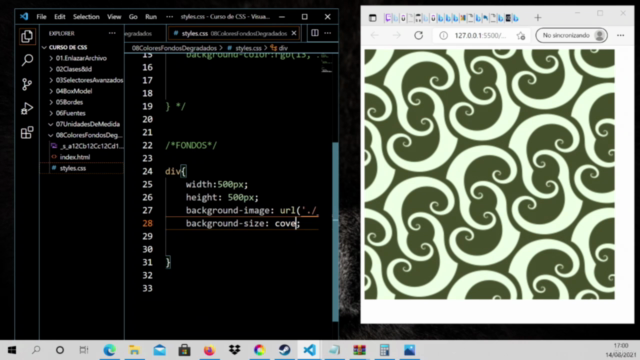Expand the 02Clases&Id folder
This screenshot has width=640, height=360.
[73, 69]
